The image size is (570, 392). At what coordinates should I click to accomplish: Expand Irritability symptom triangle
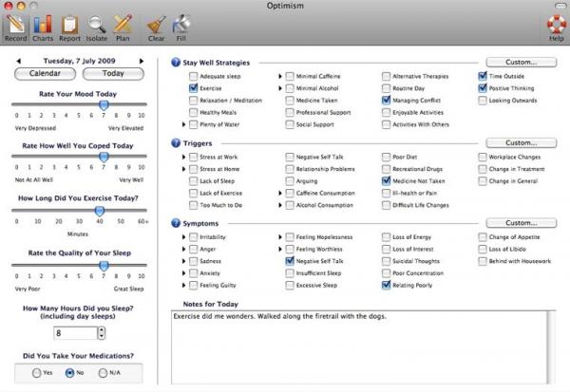(183, 237)
